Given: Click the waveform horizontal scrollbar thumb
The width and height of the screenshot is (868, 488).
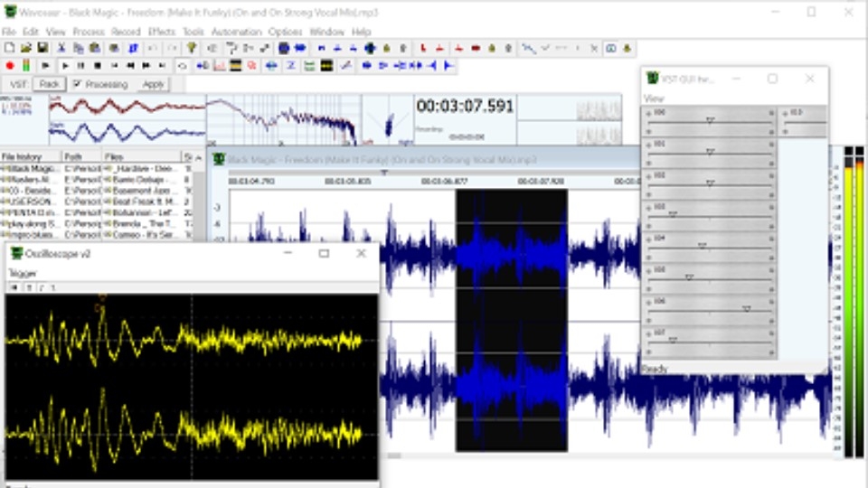Looking at the screenshot, I should 393,455.
